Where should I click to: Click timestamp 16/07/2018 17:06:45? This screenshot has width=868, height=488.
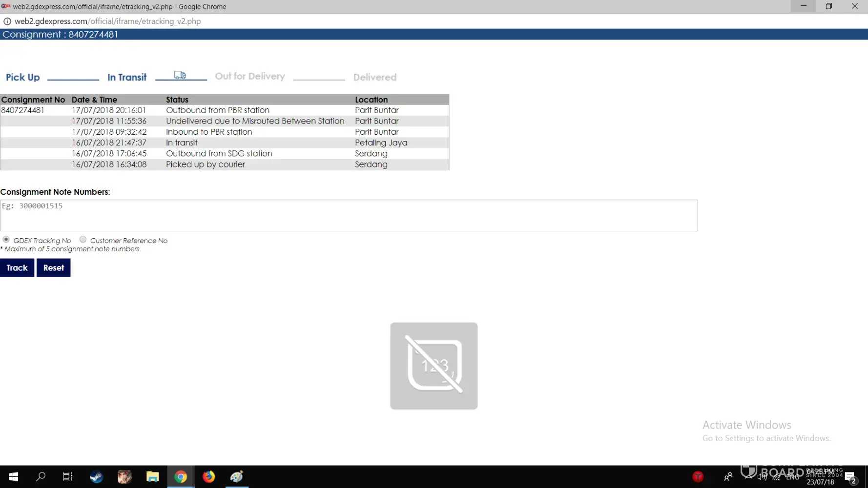point(109,153)
